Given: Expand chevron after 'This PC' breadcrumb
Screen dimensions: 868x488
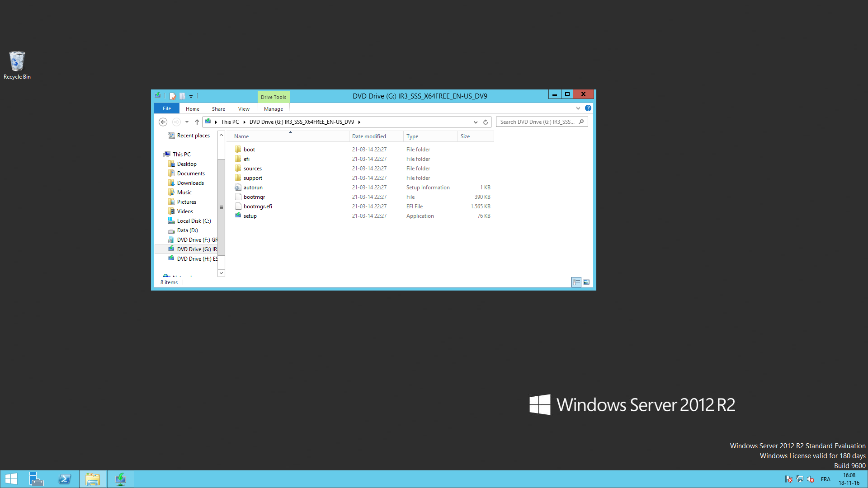Looking at the screenshot, I should 244,122.
